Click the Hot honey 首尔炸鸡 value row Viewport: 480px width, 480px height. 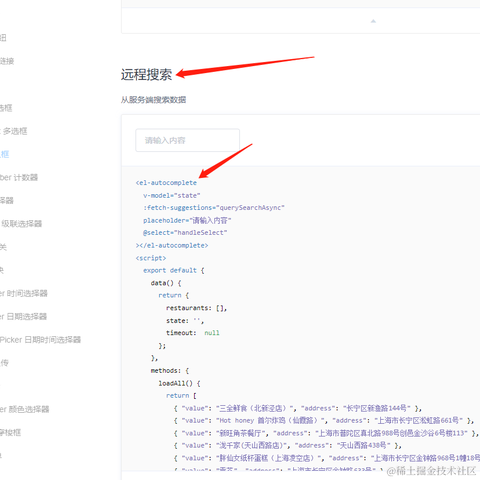tap(324, 421)
